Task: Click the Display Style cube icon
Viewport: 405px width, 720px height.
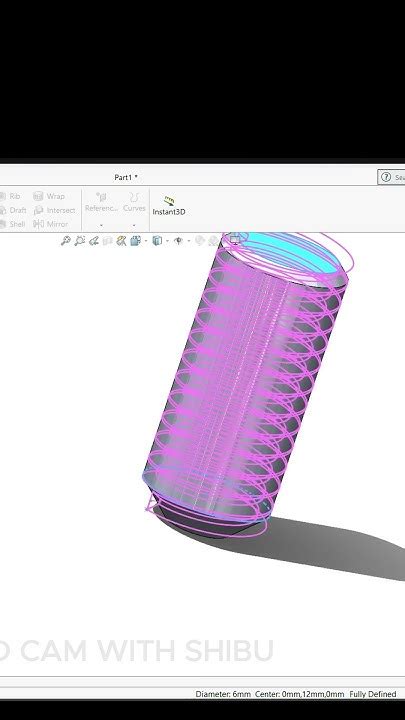Action: point(157,241)
